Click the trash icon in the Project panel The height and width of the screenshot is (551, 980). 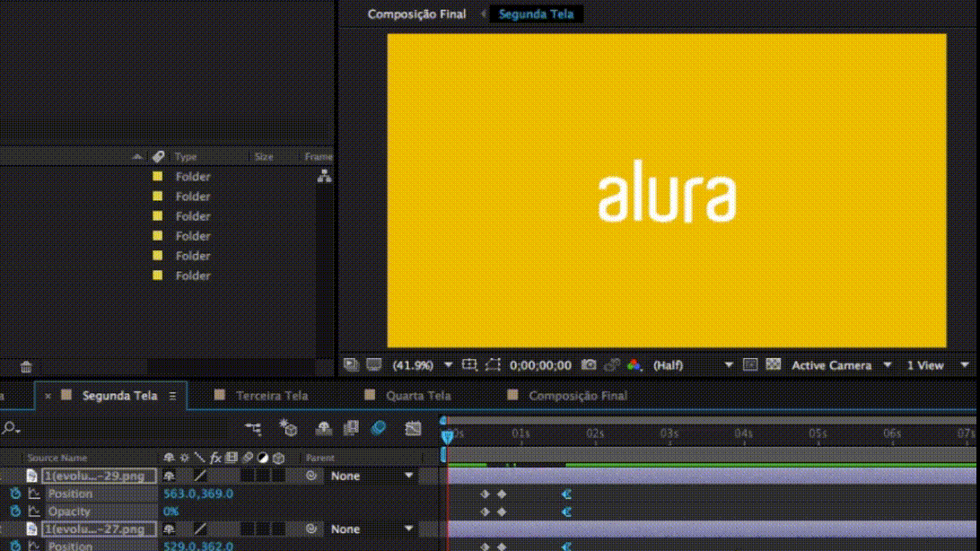tap(26, 366)
